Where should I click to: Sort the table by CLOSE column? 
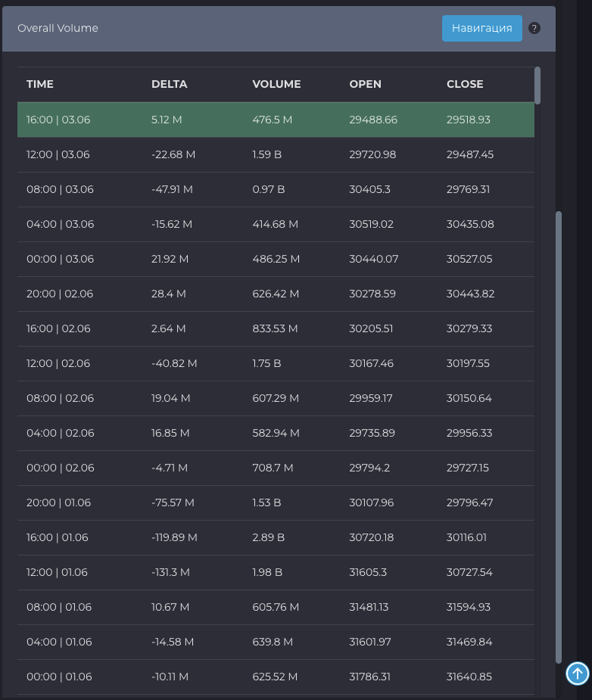[x=465, y=84]
